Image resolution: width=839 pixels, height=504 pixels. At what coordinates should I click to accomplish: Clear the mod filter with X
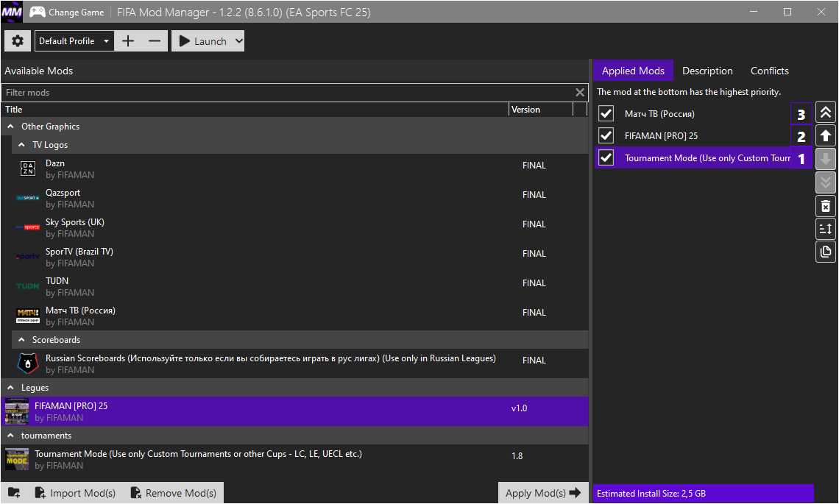point(579,93)
